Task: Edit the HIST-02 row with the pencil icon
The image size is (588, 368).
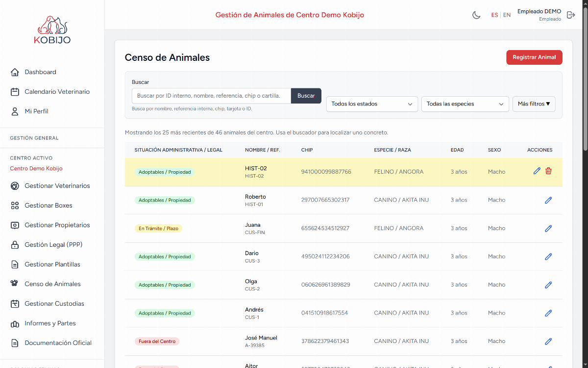Action: (537, 171)
